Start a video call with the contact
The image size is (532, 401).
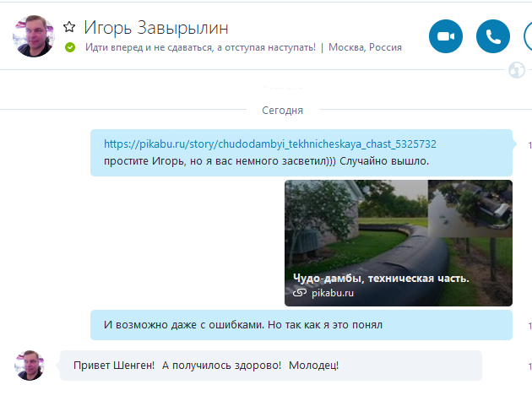[x=447, y=36]
